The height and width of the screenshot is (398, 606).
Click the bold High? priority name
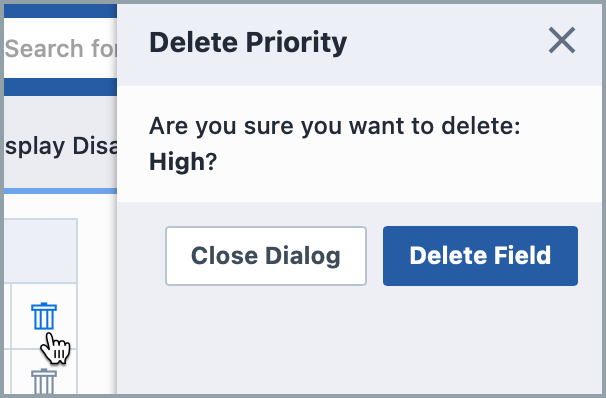pos(183,162)
